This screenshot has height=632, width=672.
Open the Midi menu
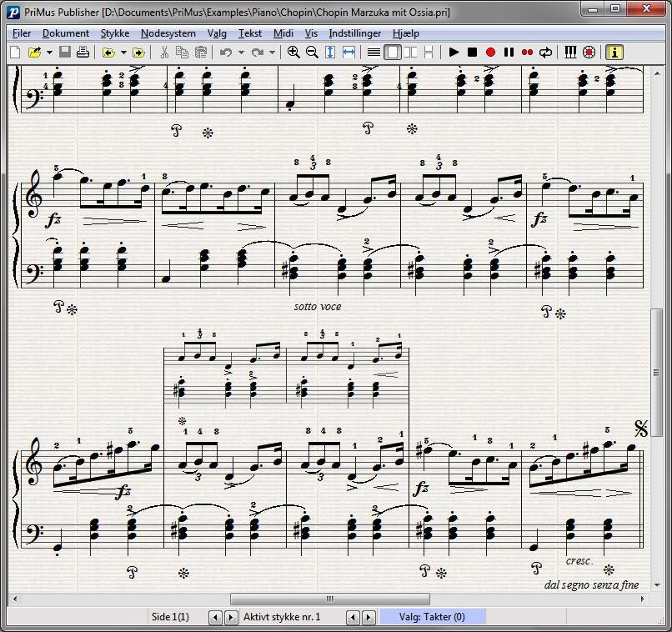point(283,33)
